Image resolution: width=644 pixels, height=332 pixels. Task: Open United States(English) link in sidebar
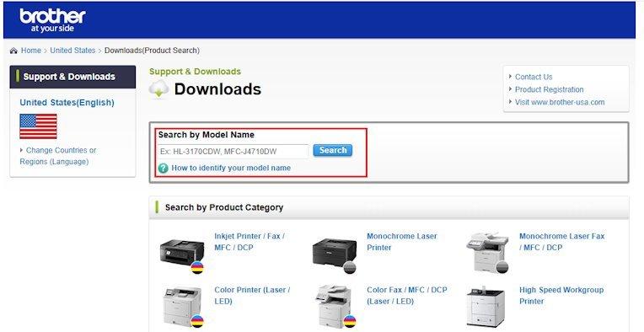point(67,103)
